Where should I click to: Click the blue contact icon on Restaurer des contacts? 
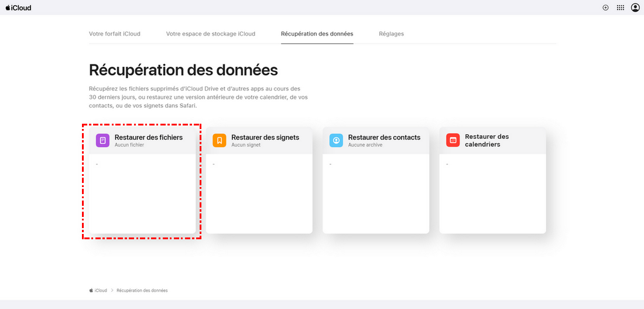click(x=336, y=140)
